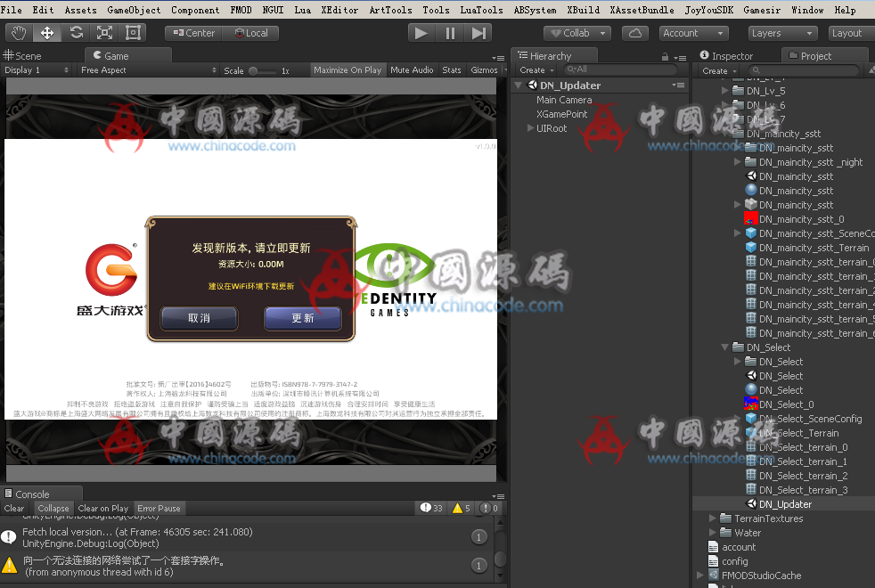Select the Hand tool in toolbar

[20, 33]
